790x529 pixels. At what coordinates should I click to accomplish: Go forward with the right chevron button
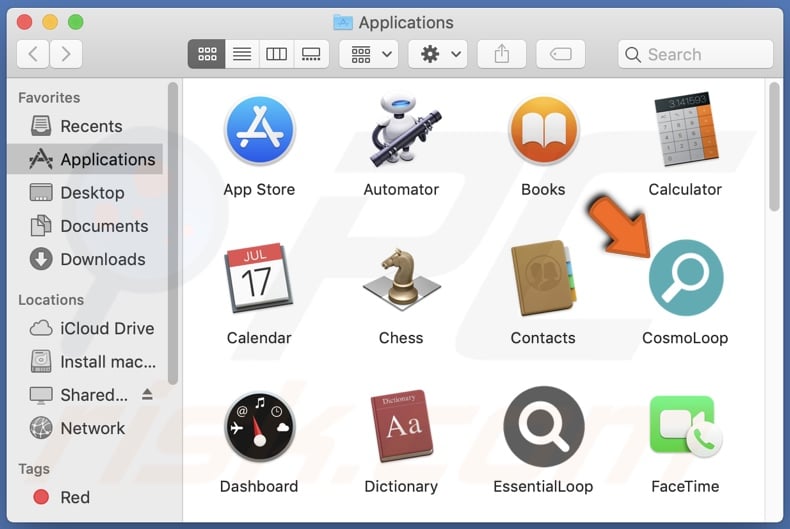[66, 54]
